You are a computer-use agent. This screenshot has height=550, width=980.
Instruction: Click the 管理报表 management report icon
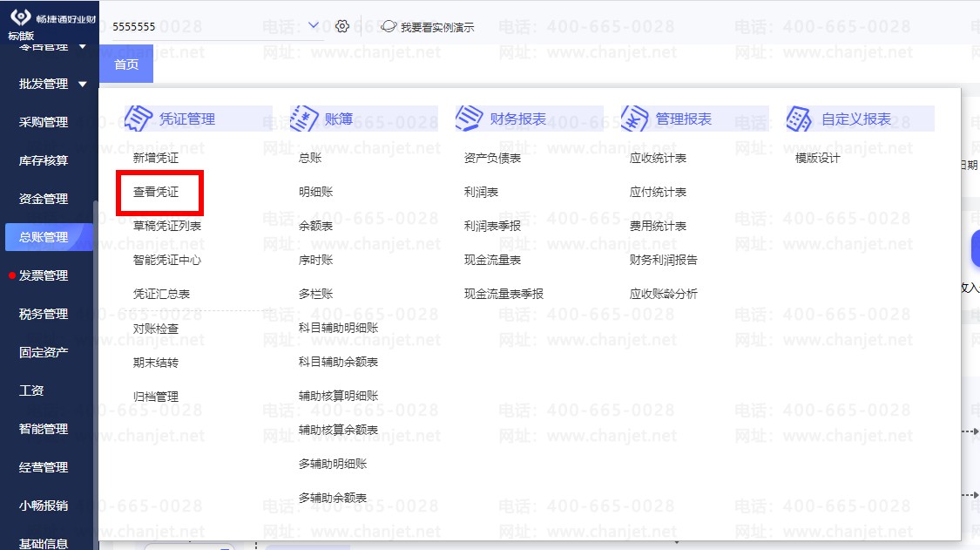[x=635, y=119]
